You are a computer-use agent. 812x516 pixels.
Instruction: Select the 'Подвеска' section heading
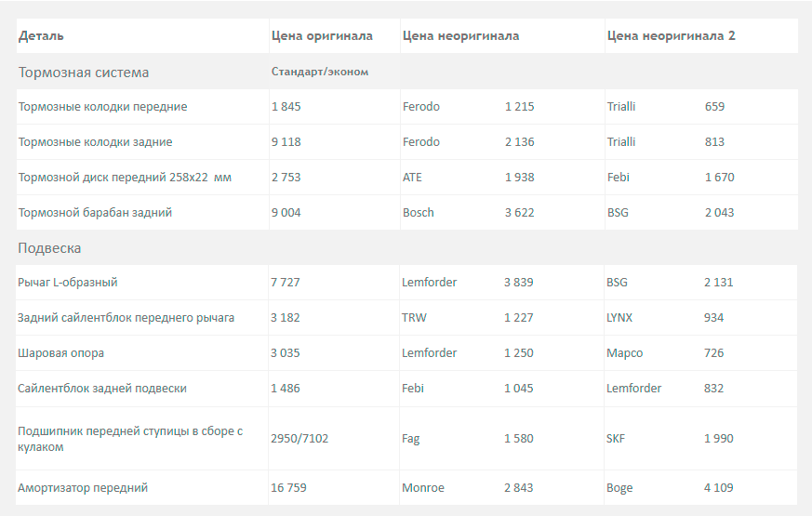coord(49,248)
